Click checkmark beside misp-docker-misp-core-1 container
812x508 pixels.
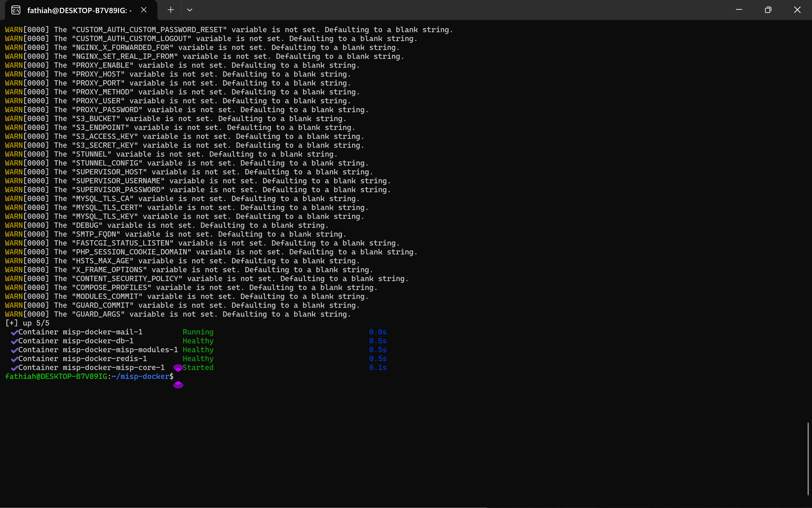[14, 368]
